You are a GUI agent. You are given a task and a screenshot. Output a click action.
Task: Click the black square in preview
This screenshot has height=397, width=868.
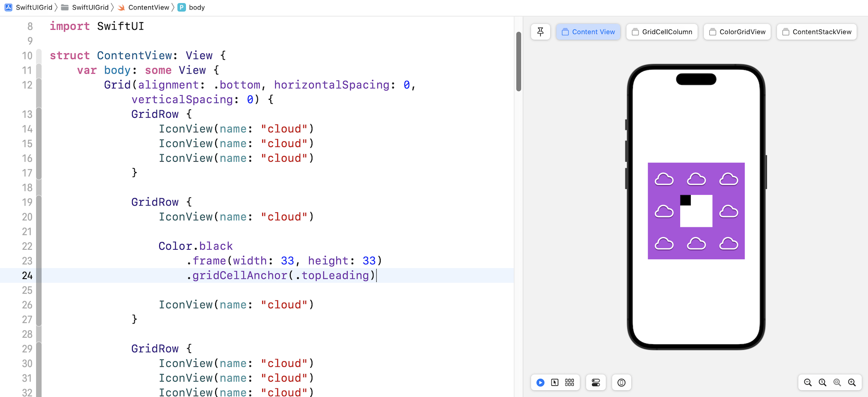click(685, 200)
